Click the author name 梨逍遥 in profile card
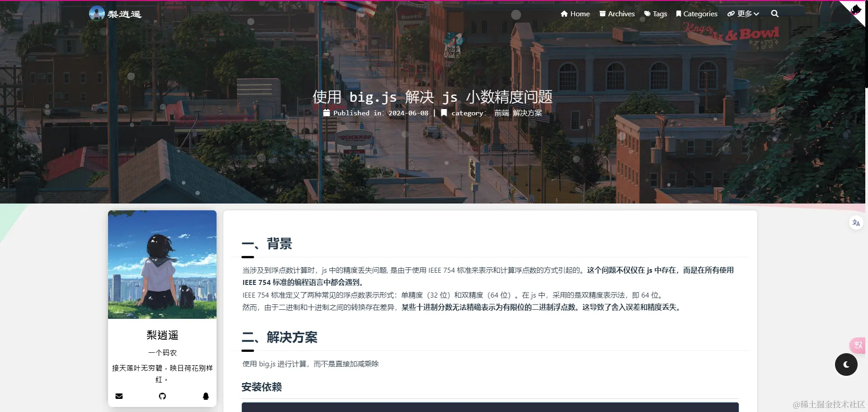The width and height of the screenshot is (868, 412). pos(162,335)
